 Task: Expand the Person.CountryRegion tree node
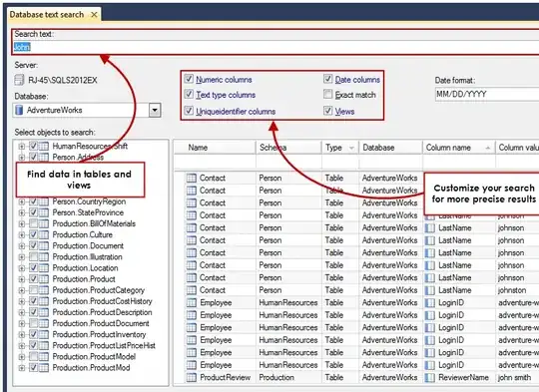(22, 201)
